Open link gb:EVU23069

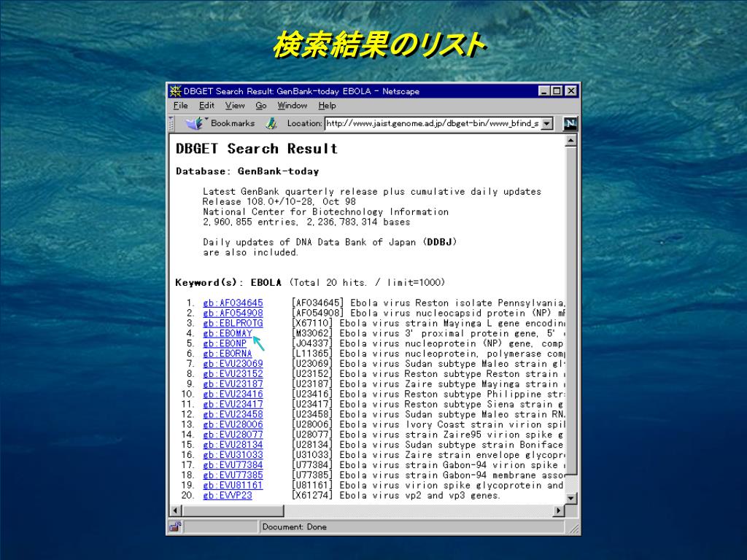point(233,363)
